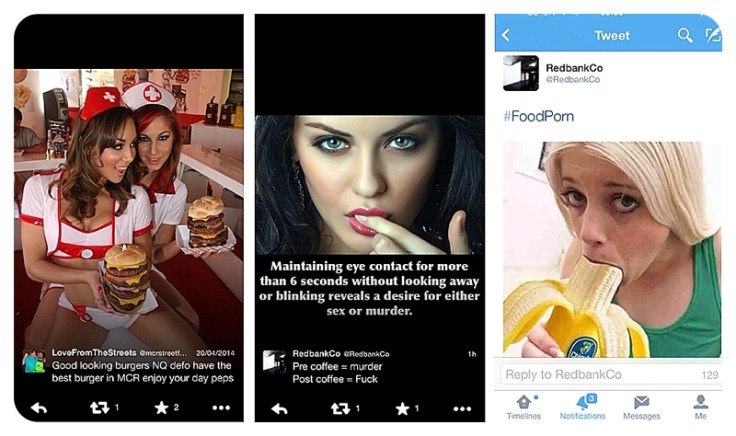This screenshot has width=736, height=436.
Task: Go back using the Tweet header arrow
Action: [x=506, y=35]
